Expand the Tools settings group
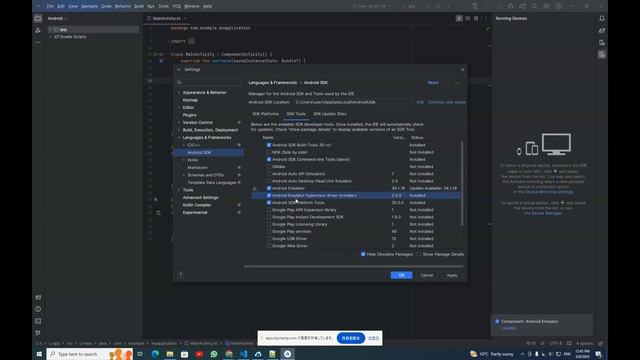The image size is (640, 360). [179, 190]
